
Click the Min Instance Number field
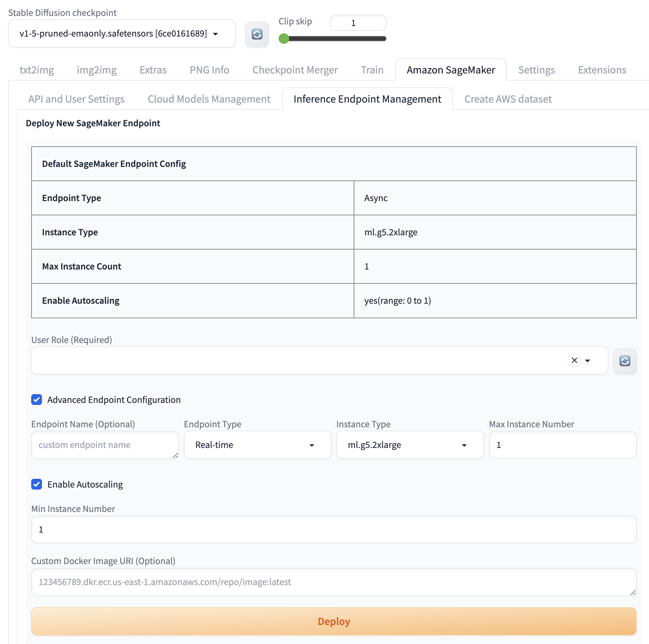tap(333, 530)
